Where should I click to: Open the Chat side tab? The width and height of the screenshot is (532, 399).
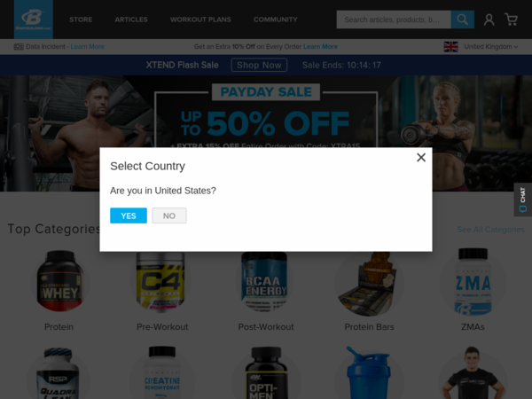point(523,199)
